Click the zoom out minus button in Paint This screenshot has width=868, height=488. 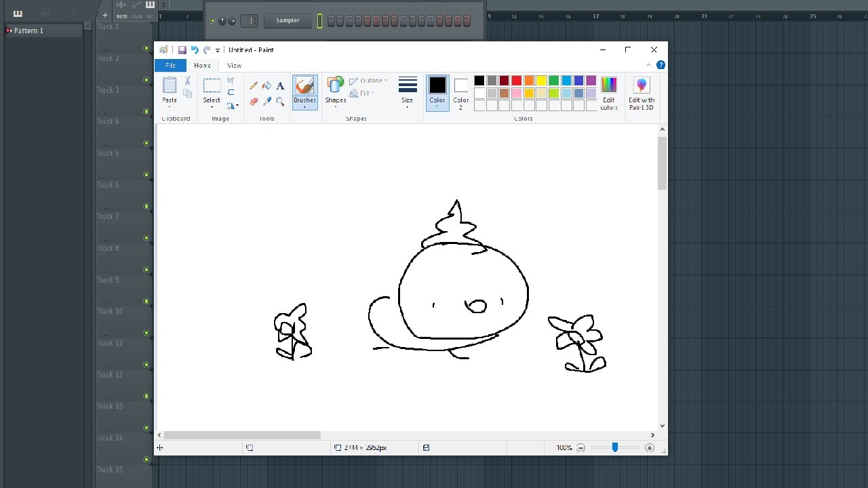[580, 448]
